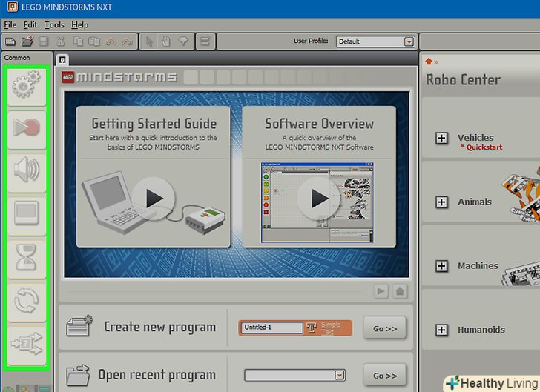Click the Open recent program folder icon

(x=78, y=375)
